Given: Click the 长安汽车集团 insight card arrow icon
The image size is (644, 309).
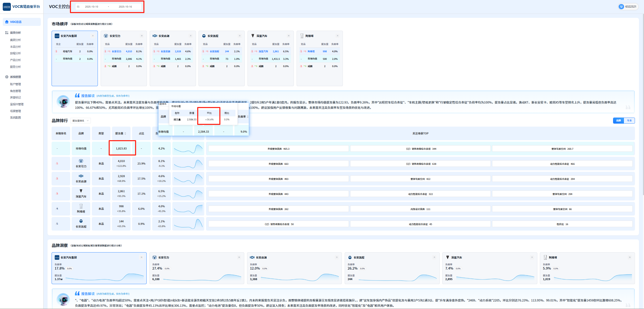Looking at the screenshot, I should click(x=141, y=257).
